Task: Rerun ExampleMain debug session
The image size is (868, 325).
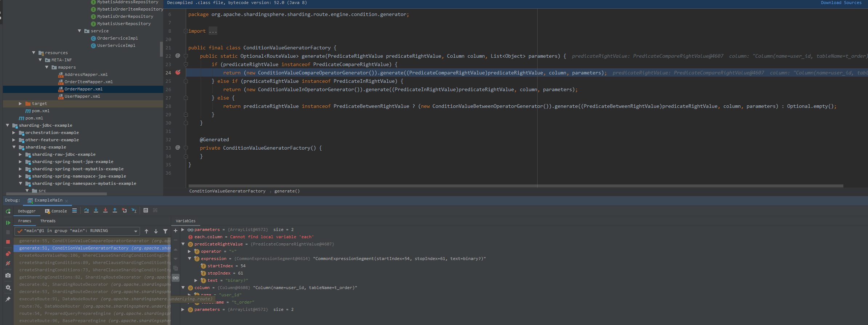Action: (x=8, y=211)
